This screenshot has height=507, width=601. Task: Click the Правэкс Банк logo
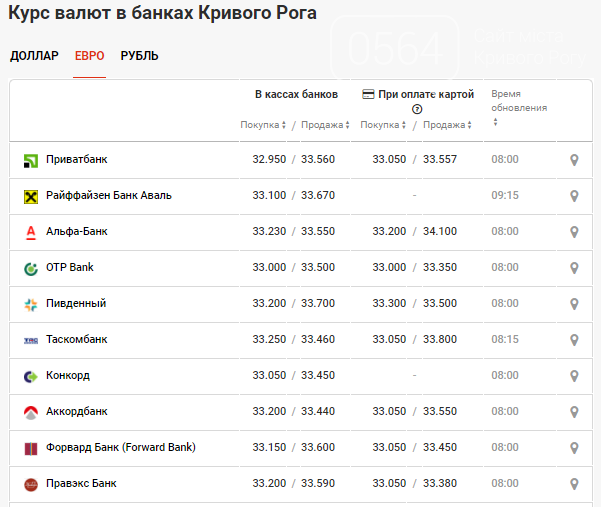point(31,485)
